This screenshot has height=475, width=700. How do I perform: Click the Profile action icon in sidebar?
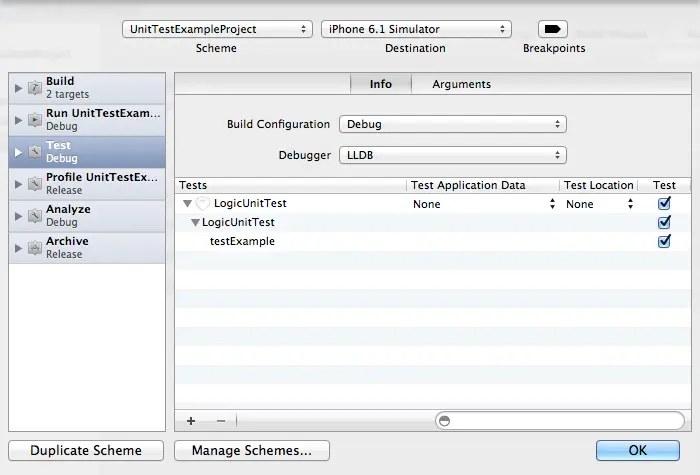[x=34, y=184]
